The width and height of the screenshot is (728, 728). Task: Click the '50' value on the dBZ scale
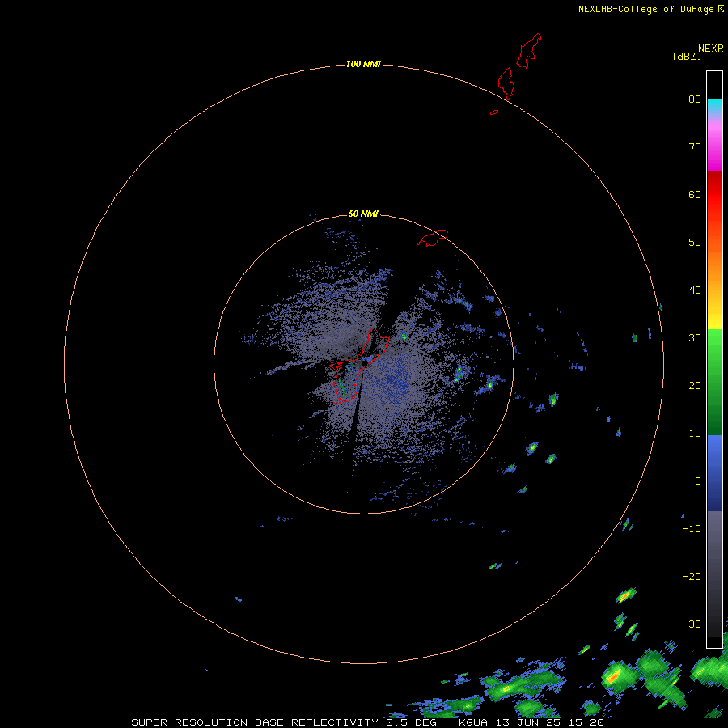coord(695,243)
